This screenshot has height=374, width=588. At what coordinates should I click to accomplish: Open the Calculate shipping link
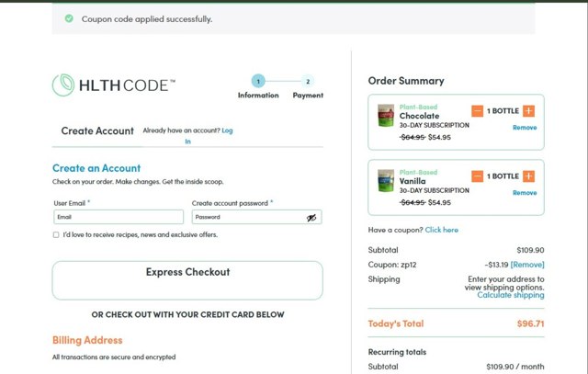coord(511,295)
